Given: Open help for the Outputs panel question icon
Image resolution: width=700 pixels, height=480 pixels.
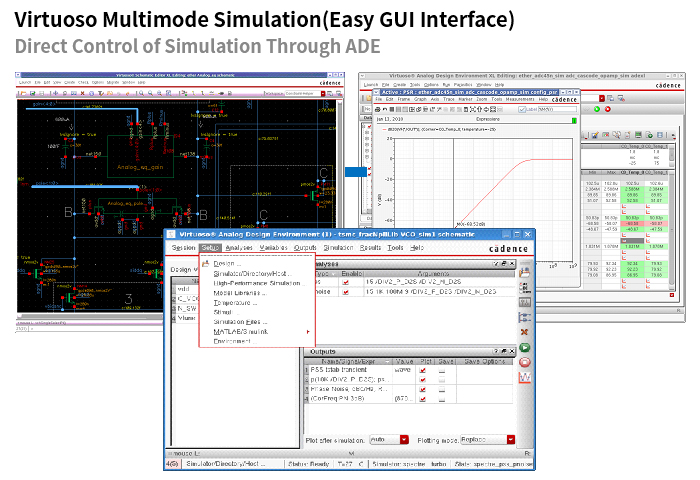Looking at the screenshot, I should point(496,351).
